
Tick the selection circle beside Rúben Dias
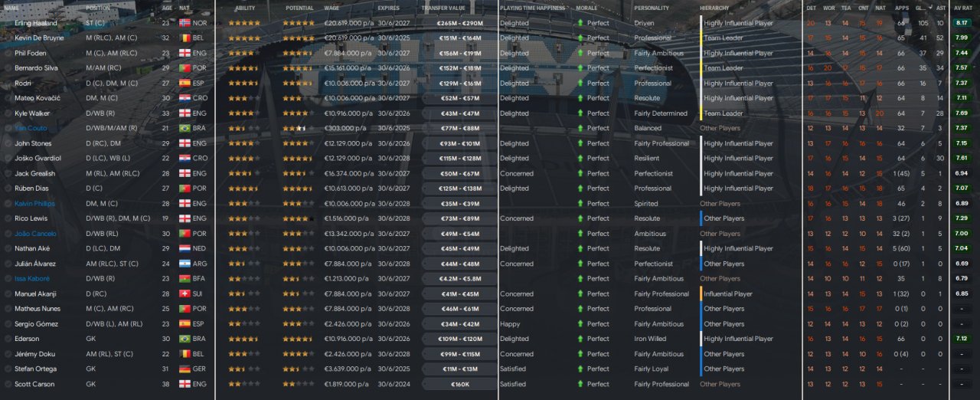point(8,189)
